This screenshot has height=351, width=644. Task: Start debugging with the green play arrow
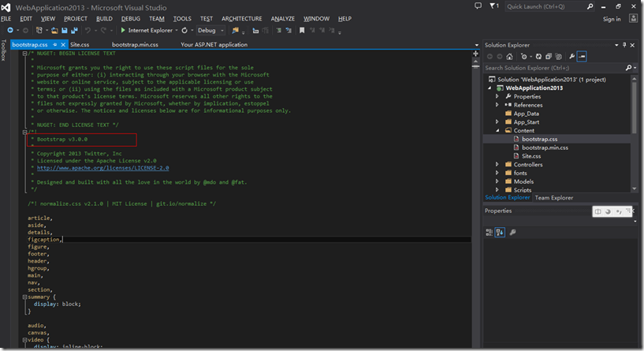coord(122,31)
